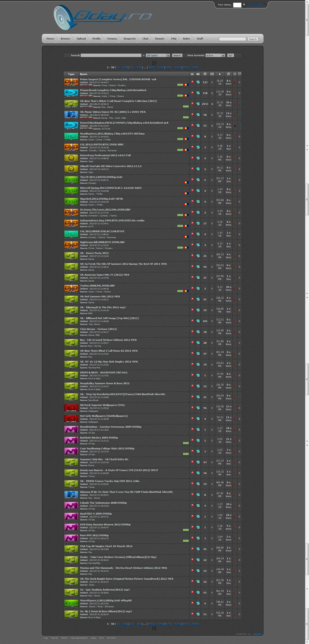
Task: Open the Donate menu item
Action: 160,38
